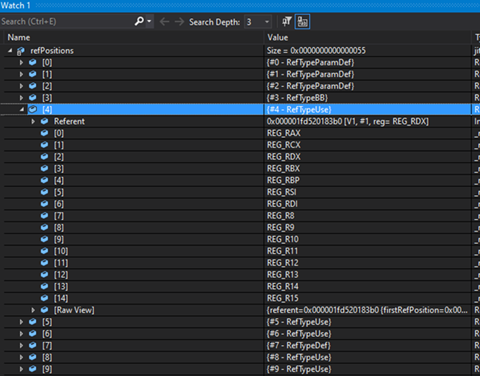Screen dimensions: 480x376
Task: Collapse the selected [4] RefTypeUse row
Action: point(22,109)
